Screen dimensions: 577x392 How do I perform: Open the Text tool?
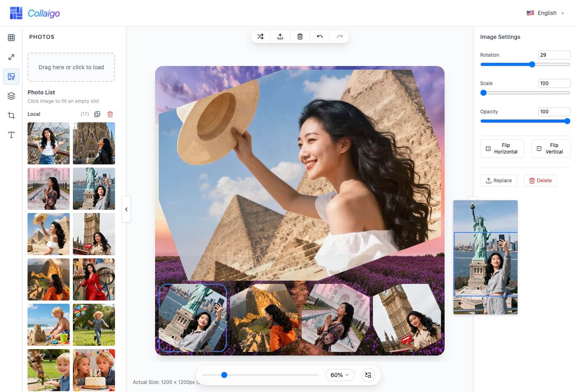point(11,135)
